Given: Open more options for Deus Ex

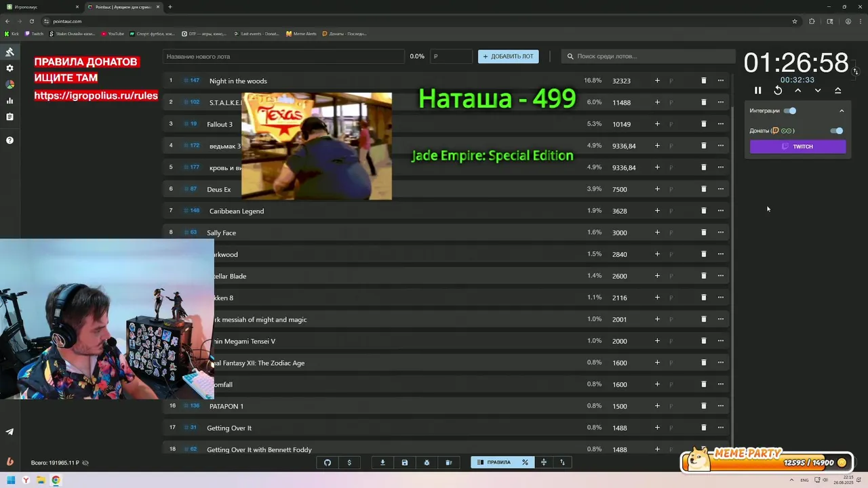Looking at the screenshot, I should point(721,189).
